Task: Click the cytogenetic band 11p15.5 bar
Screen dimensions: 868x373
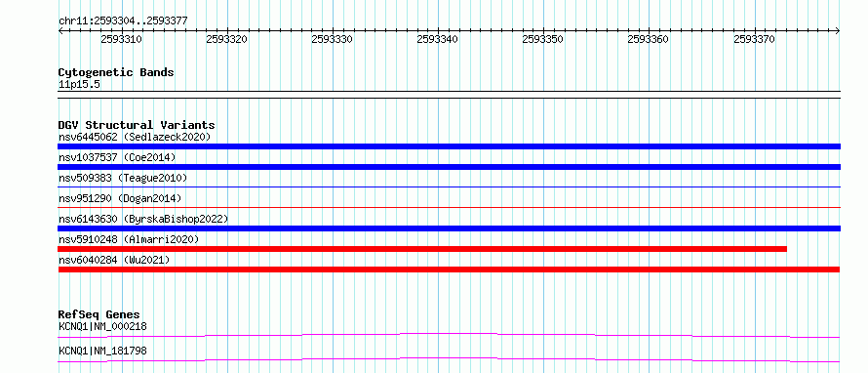Action: tap(449, 94)
